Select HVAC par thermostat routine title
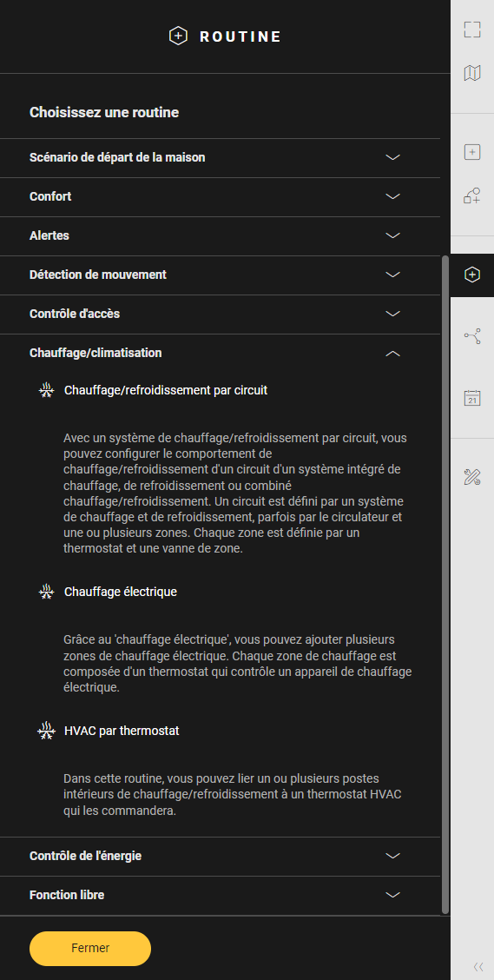The height and width of the screenshot is (980, 494). (122, 730)
